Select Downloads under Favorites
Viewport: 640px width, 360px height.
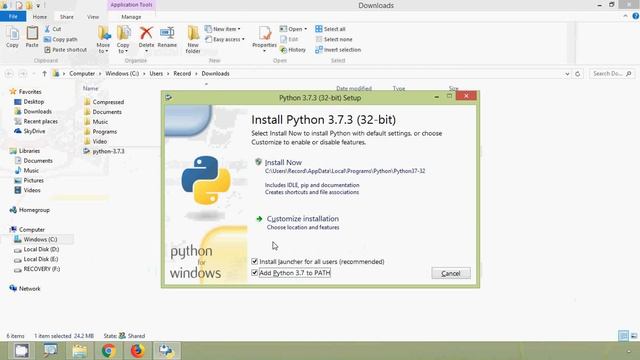37,111
